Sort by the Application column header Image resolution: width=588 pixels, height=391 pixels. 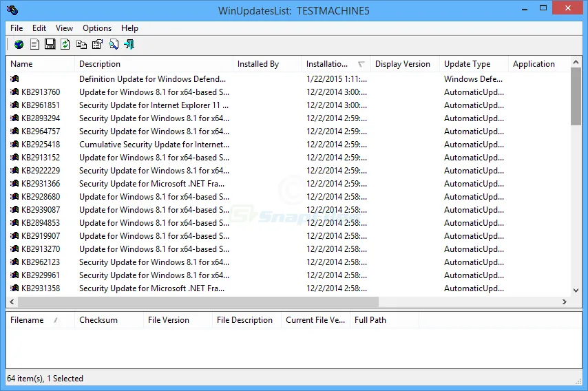tap(539, 64)
